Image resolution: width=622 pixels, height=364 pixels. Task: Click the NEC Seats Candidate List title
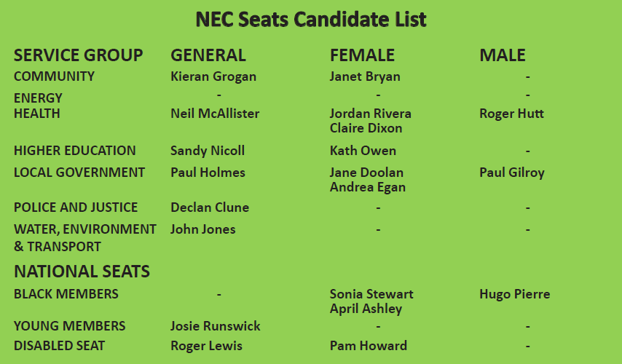coord(311,20)
